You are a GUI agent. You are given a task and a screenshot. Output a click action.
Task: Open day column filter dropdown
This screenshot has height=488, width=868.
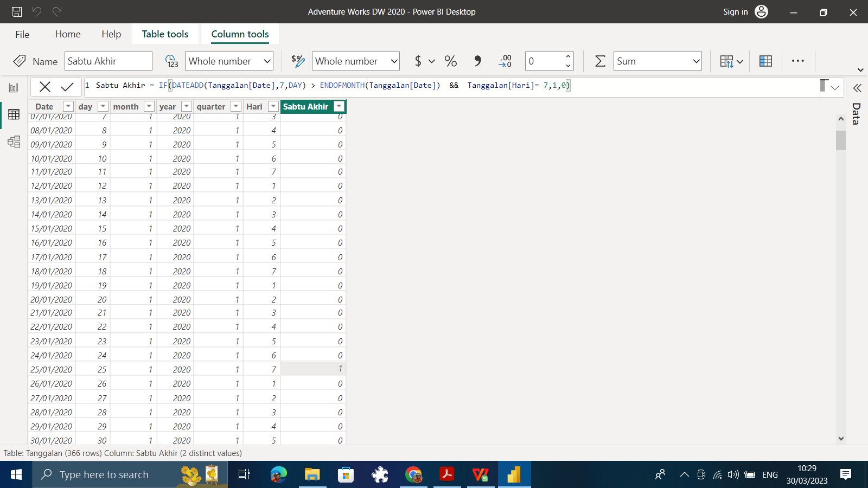(x=103, y=106)
